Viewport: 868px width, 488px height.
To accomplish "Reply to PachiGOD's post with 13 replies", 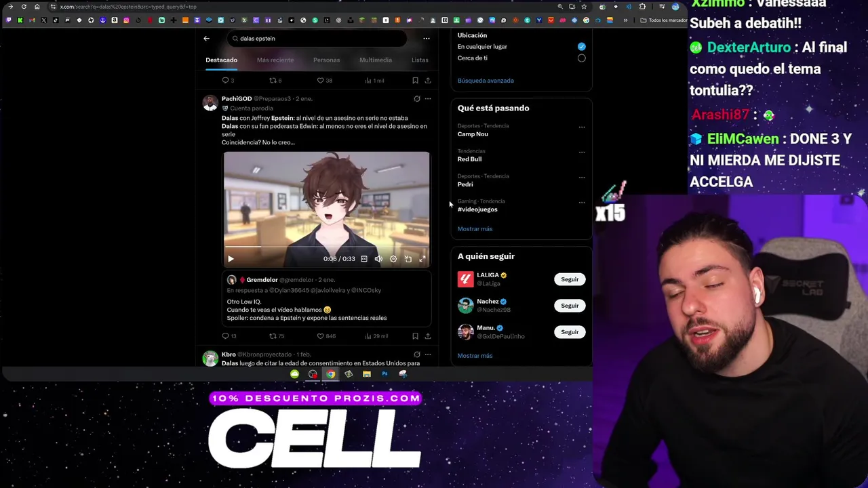I will click(229, 336).
